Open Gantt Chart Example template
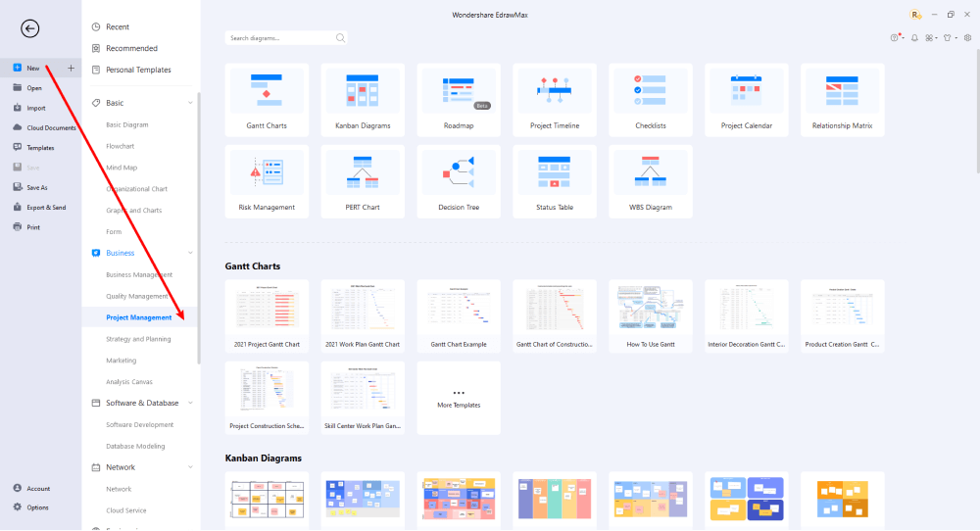Image resolution: width=980 pixels, height=531 pixels. pyautogui.click(x=459, y=316)
